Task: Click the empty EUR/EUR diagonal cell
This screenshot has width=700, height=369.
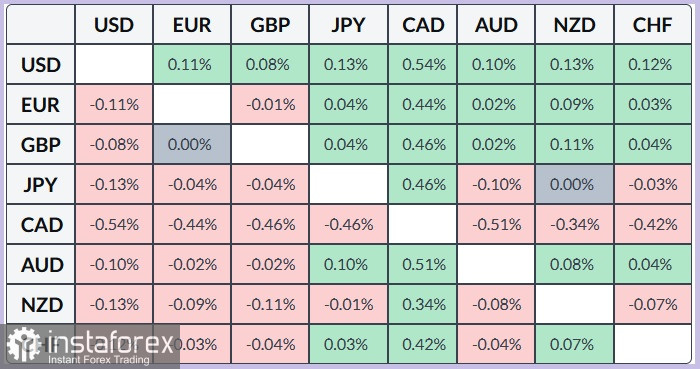Action: (x=192, y=104)
